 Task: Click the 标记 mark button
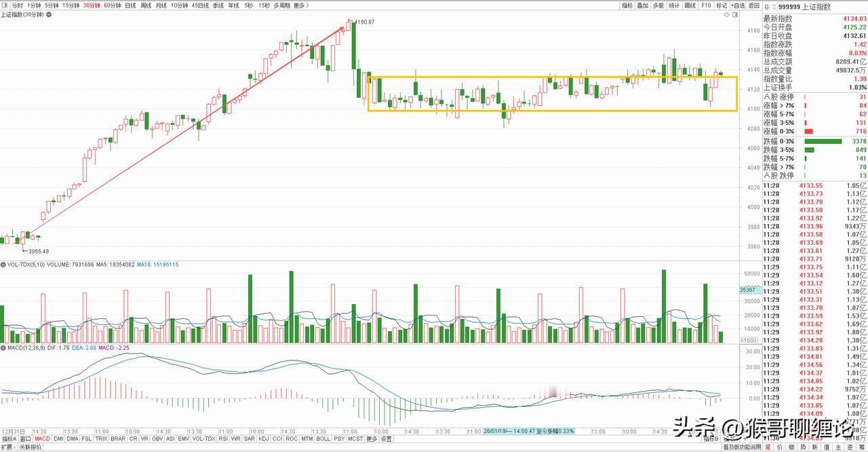[722, 5]
